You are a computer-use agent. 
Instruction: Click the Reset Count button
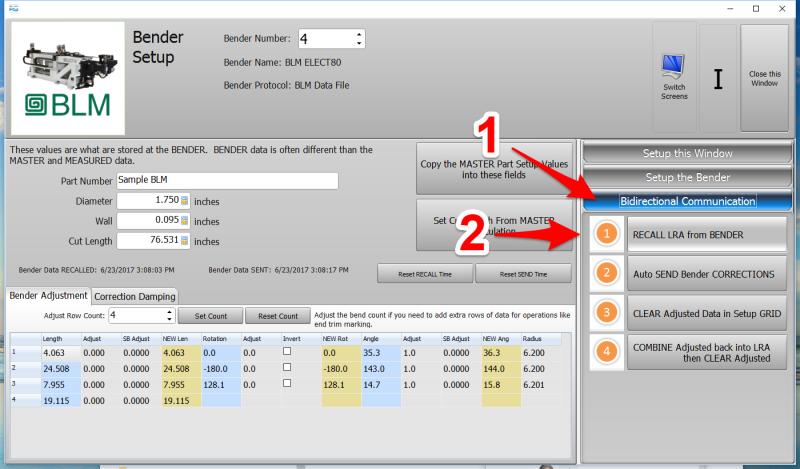point(278,316)
